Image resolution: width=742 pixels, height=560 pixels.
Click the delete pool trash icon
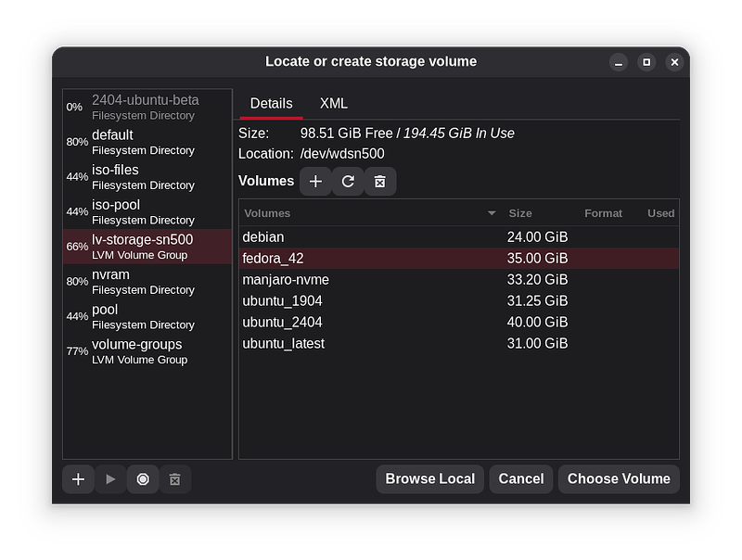click(x=174, y=479)
